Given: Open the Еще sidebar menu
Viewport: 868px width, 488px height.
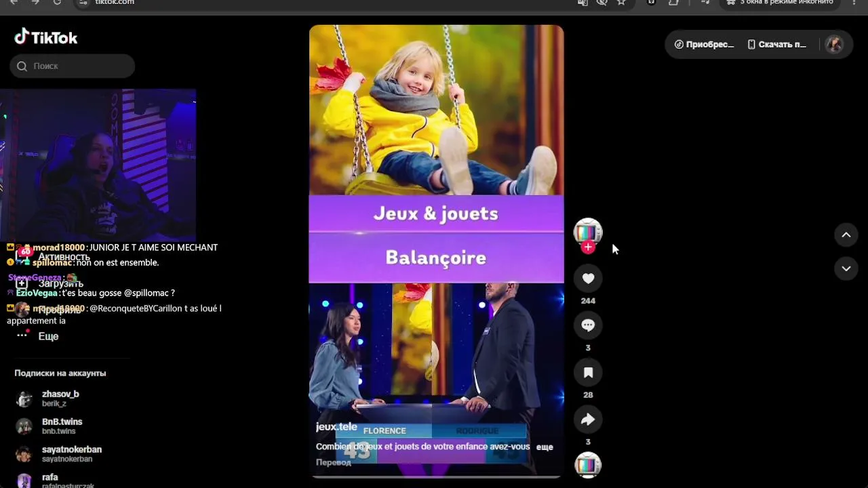Looking at the screenshot, I should pos(48,336).
